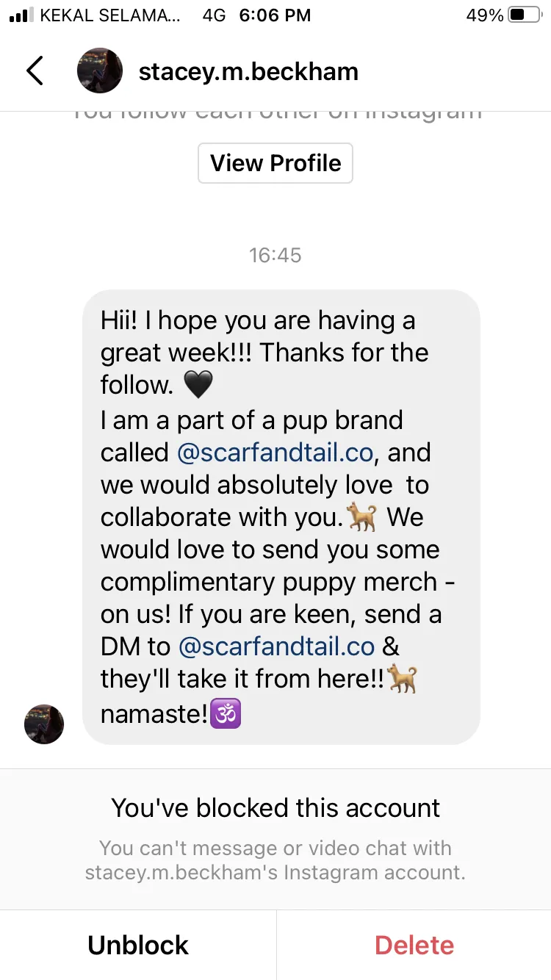Click the View Profile button
551x980 pixels.
click(275, 163)
